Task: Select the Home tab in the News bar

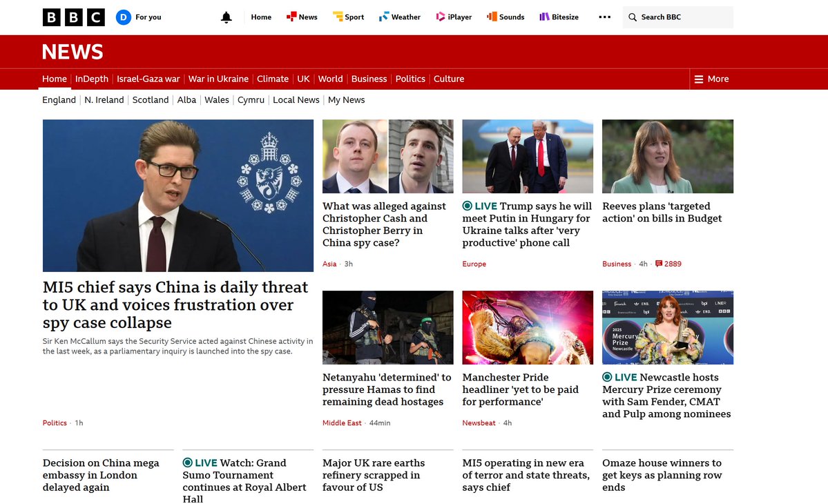Action: (55, 79)
